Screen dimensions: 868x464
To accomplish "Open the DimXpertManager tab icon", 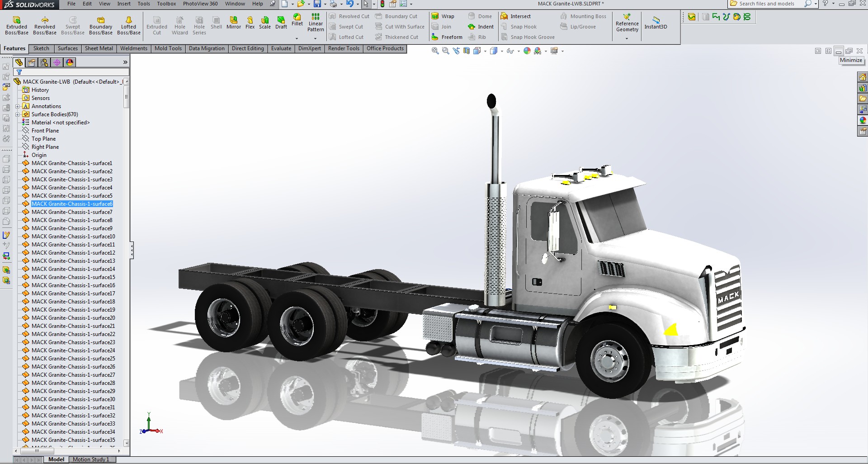I will (x=57, y=62).
